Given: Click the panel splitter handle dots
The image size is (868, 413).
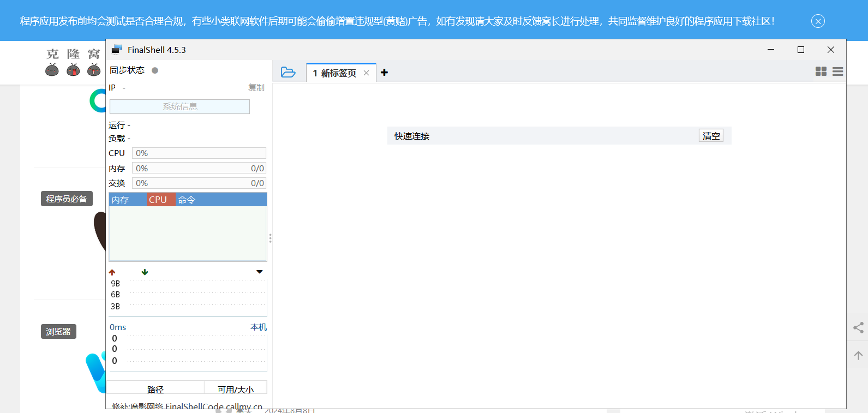Looking at the screenshot, I should tap(270, 238).
